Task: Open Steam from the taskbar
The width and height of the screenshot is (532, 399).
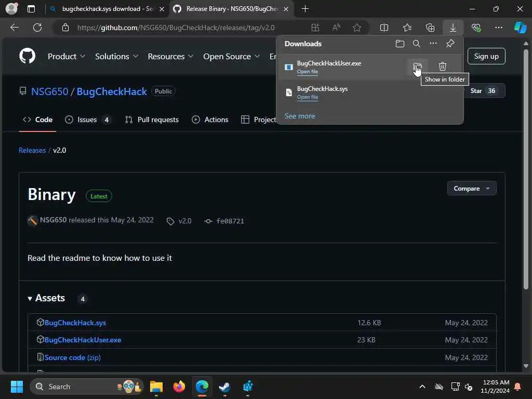Action: click(x=224, y=387)
